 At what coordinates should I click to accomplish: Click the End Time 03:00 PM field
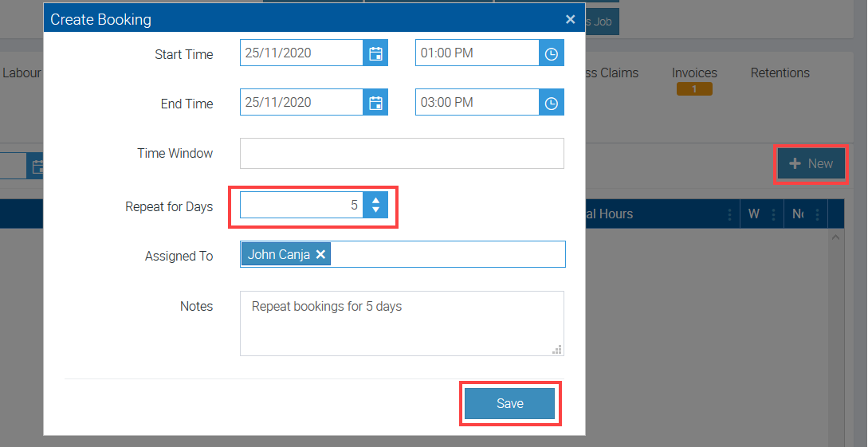pyautogui.click(x=477, y=103)
